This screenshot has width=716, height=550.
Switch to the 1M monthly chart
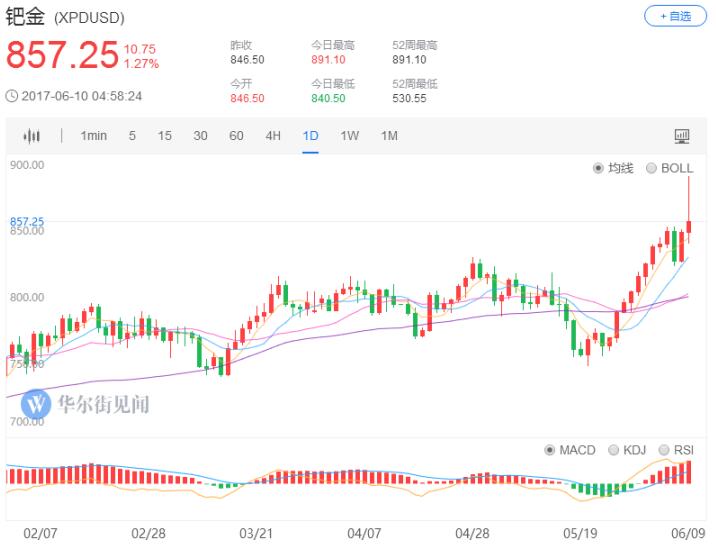[x=388, y=136]
